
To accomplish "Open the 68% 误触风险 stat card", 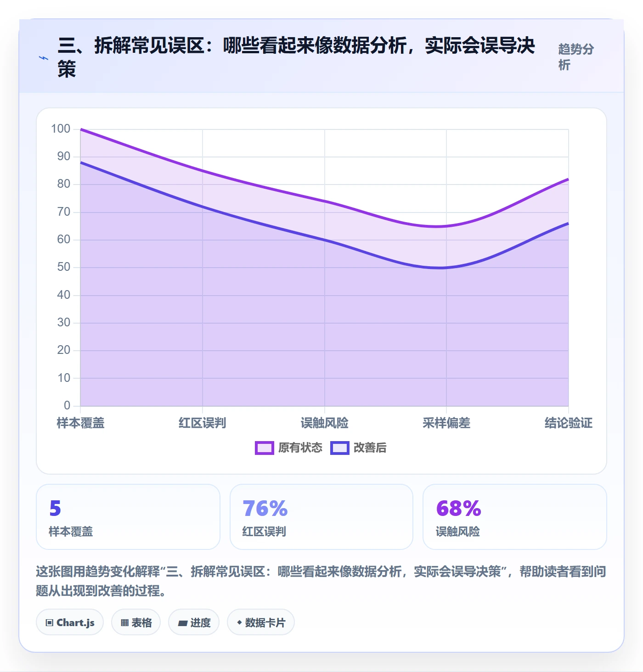I will tap(515, 517).
